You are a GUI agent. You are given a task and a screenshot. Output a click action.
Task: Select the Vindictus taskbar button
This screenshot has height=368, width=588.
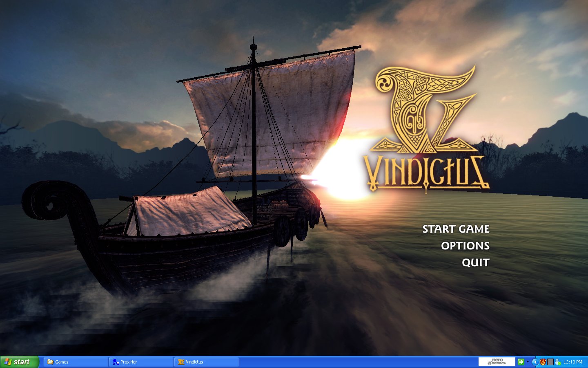tap(206, 362)
